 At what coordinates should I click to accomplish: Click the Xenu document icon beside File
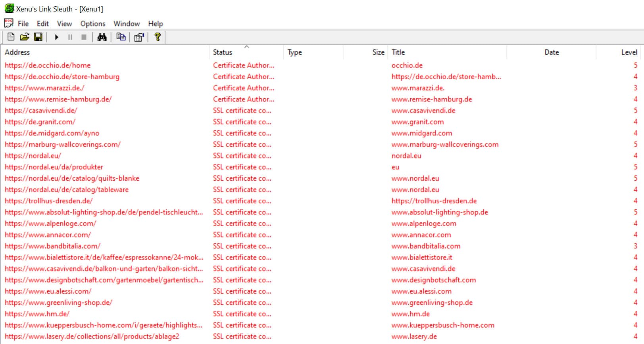click(x=9, y=23)
